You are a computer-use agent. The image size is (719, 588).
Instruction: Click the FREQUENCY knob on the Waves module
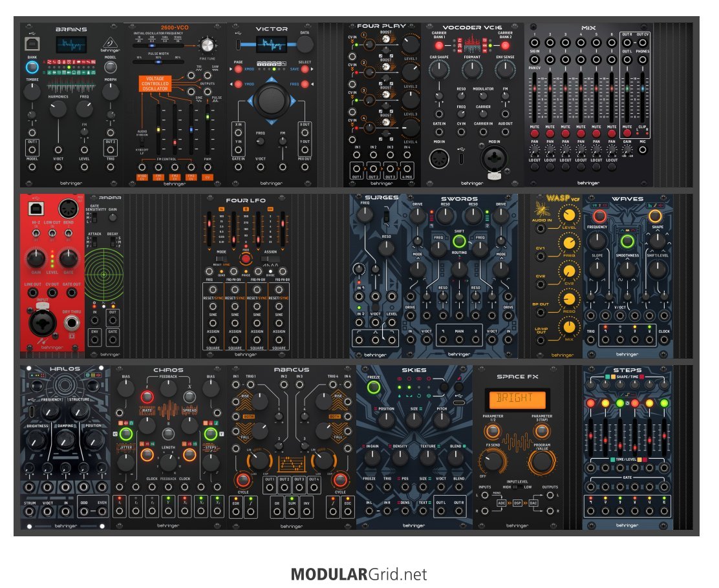(597, 240)
